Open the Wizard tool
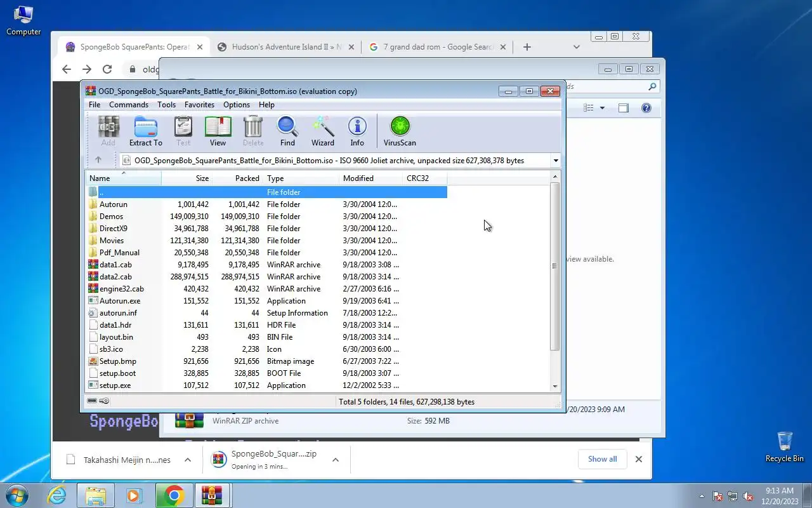The image size is (812, 508). tap(322, 131)
